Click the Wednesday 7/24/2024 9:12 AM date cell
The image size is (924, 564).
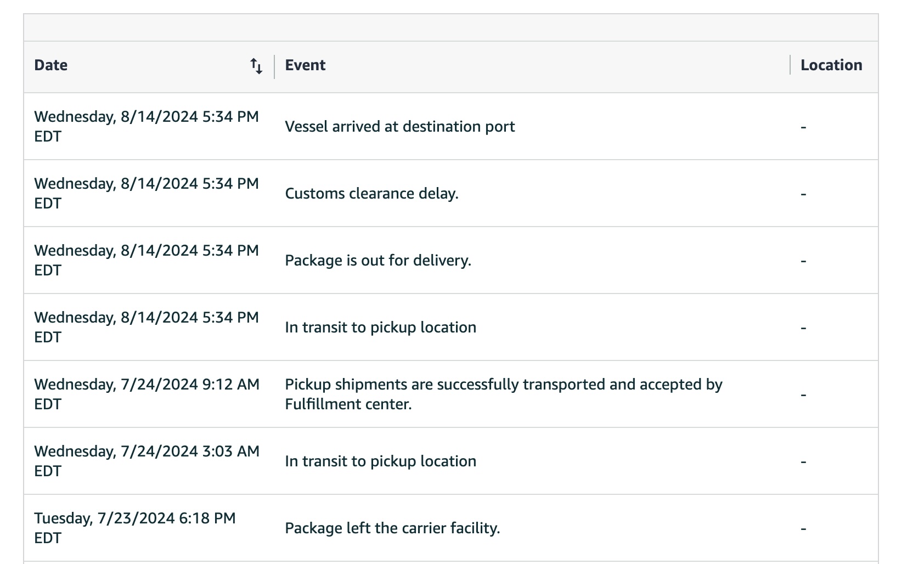(x=147, y=394)
